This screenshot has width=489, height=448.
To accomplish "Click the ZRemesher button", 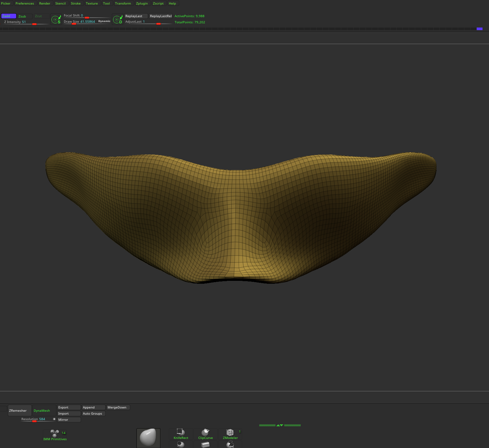I will coord(19,410).
